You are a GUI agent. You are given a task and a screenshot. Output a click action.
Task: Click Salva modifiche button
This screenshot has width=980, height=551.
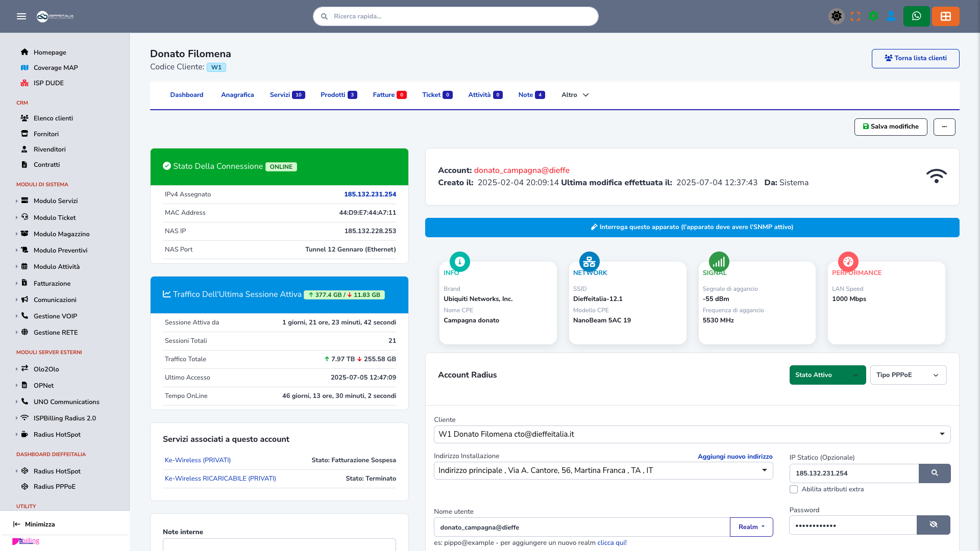(891, 127)
